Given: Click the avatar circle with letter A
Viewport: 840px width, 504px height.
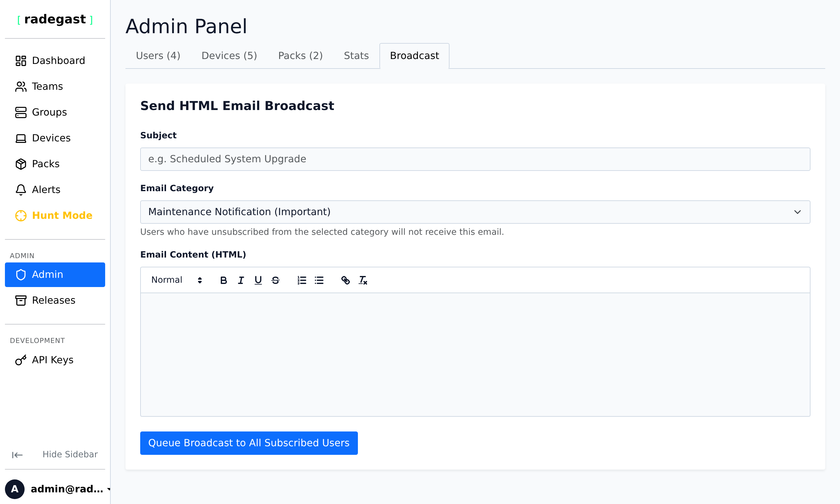Looking at the screenshot, I should (15, 489).
